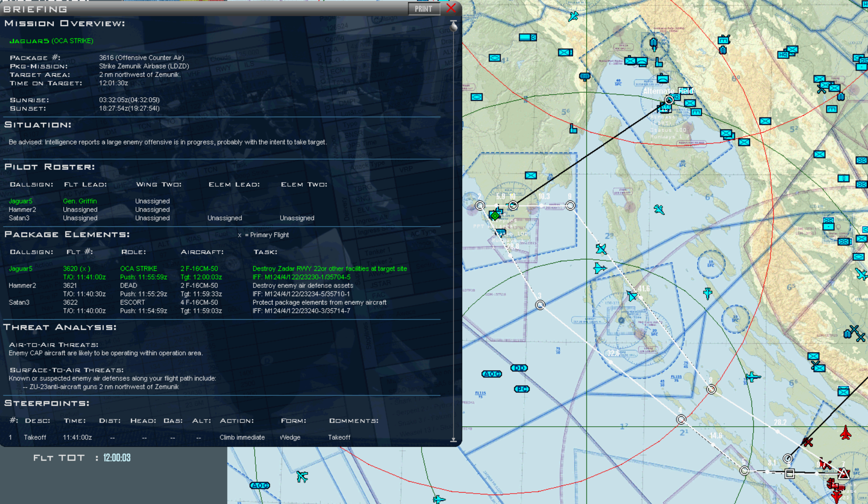Click Time on Target value 12:01:30z
This screenshot has width=868, height=504.
point(113,83)
